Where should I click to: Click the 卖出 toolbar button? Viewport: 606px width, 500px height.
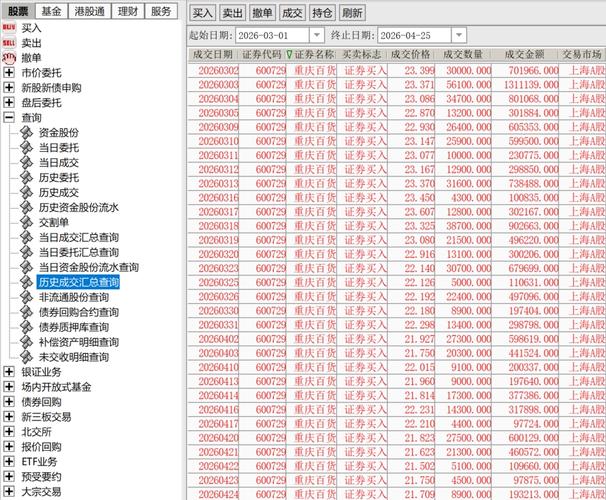(232, 13)
